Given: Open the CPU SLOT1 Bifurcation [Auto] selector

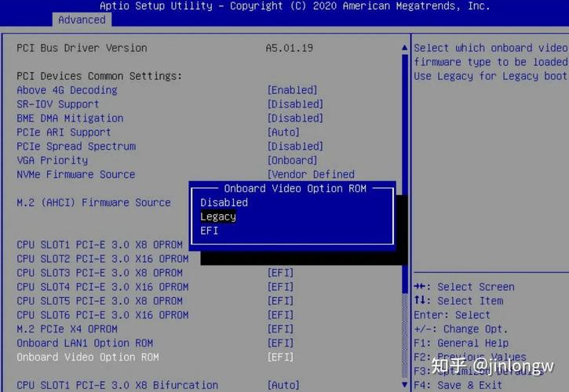Looking at the screenshot, I should [283, 385].
